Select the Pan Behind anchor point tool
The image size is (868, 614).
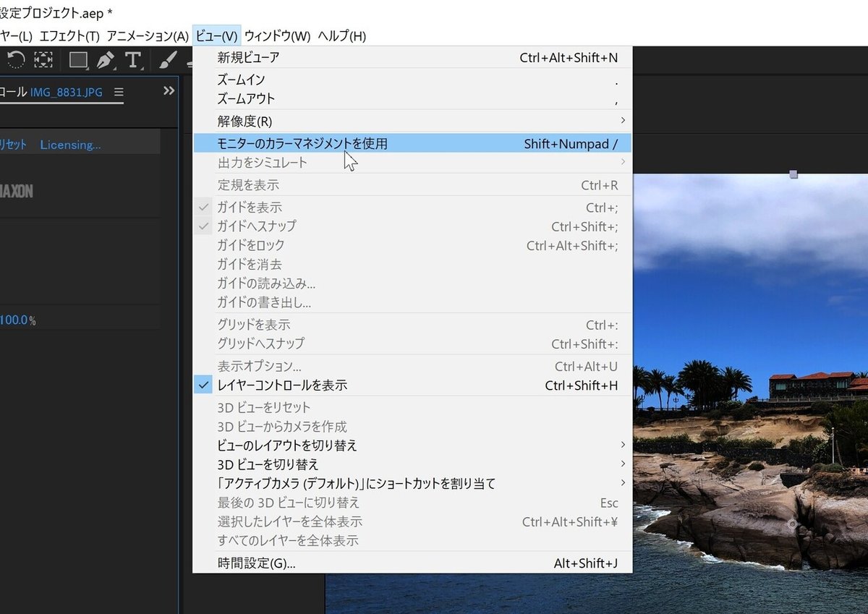pyautogui.click(x=43, y=60)
